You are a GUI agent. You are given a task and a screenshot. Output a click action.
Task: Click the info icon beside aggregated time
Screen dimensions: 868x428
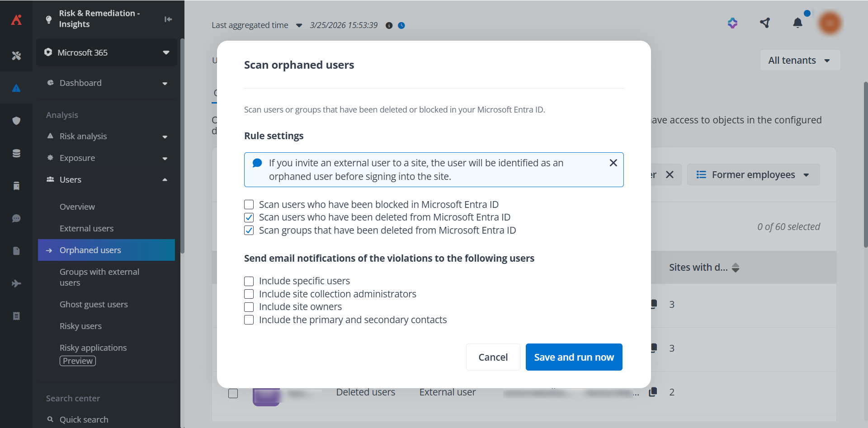pos(389,25)
